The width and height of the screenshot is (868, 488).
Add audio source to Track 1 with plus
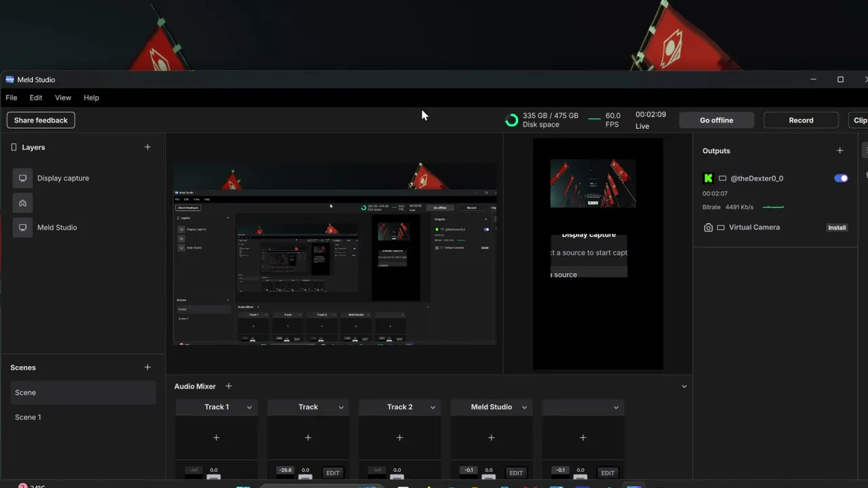point(216,438)
